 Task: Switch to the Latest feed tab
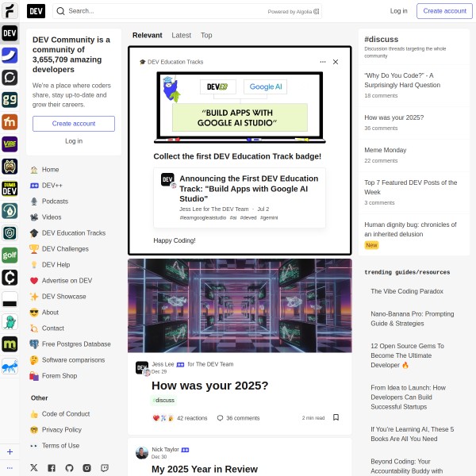(181, 35)
